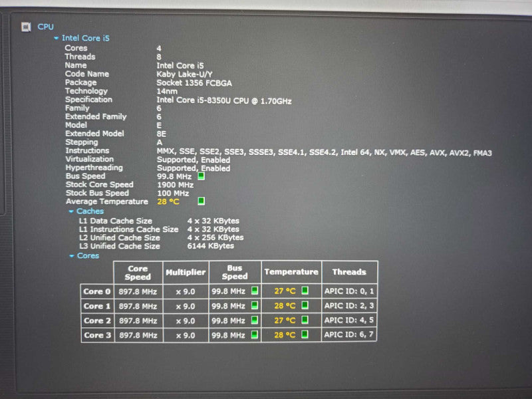Click Core 2 bus speed graph icon
The width and height of the screenshot is (532, 399).
(255, 320)
